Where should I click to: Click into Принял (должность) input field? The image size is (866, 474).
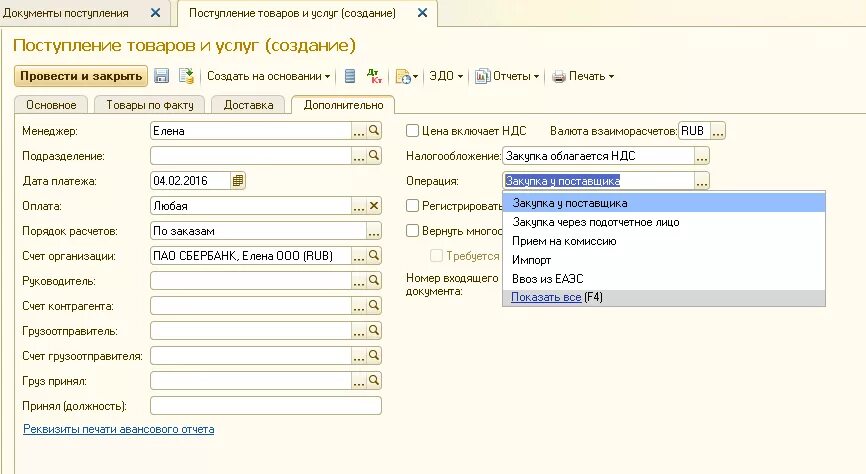tap(266, 405)
